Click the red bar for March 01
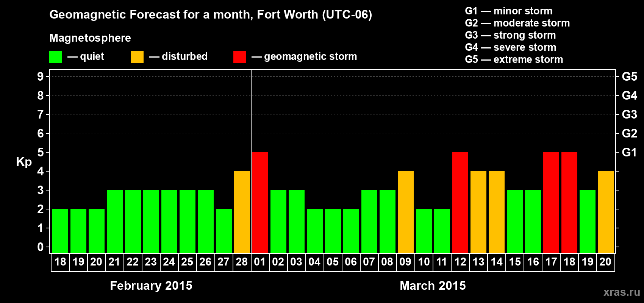The width and height of the screenshot is (644, 303). click(x=260, y=202)
